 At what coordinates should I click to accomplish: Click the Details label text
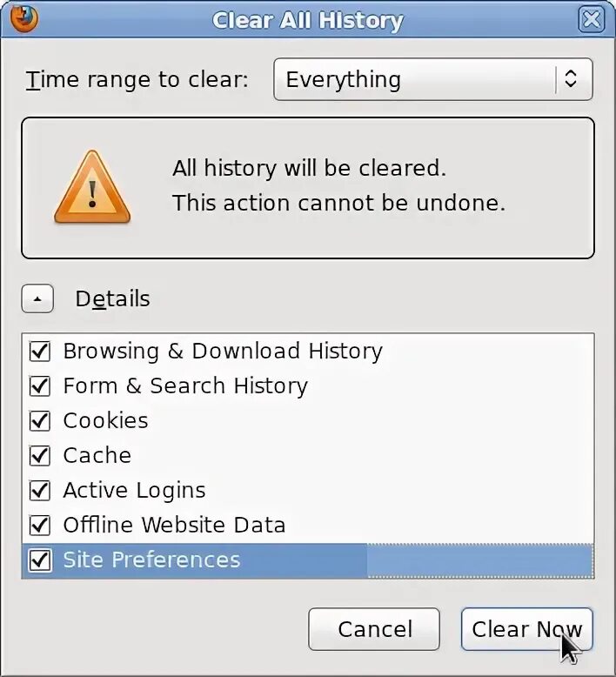click(112, 299)
